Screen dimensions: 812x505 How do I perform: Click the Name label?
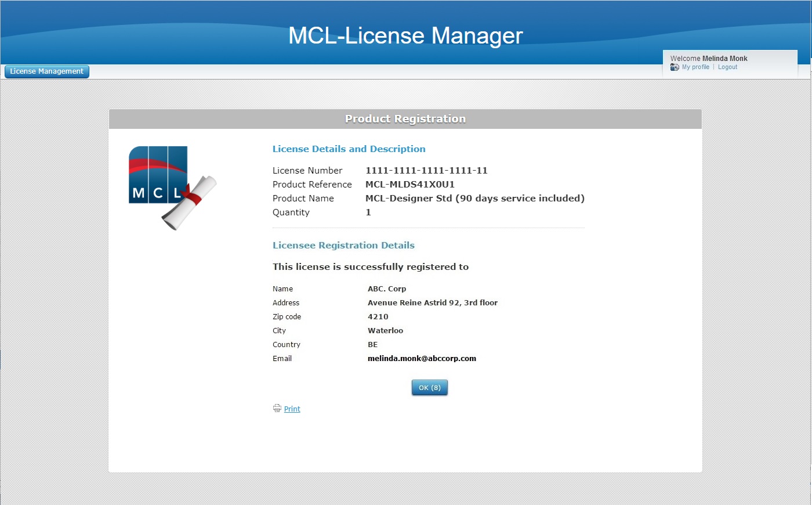(x=282, y=289)
